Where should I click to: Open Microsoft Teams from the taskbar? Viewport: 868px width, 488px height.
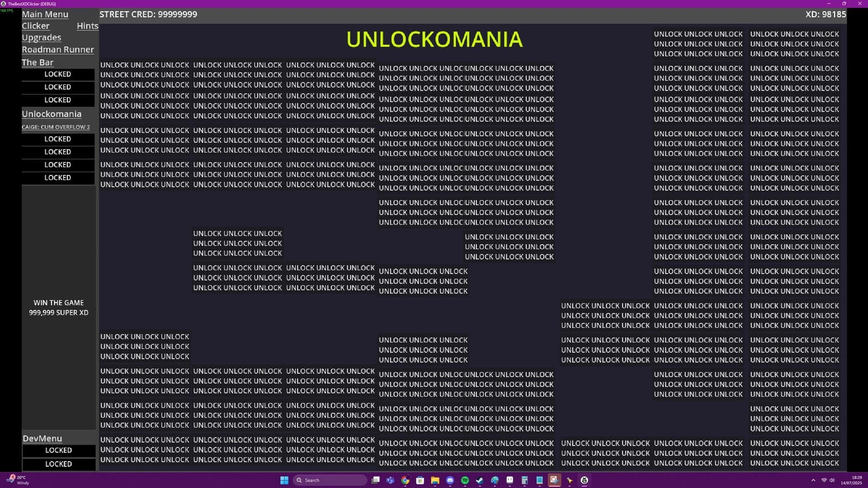pyautogui.click(x=390, y=480)
